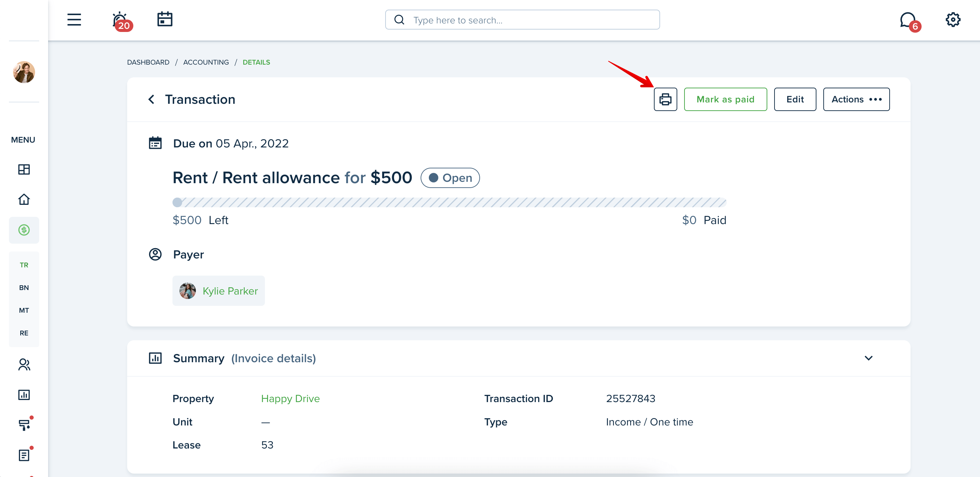Image resolution: width=980 pixels, height=477 pixels.
Task: Toggle the hamburger menu
Action: pyautogui.click(x=74, y=20)
